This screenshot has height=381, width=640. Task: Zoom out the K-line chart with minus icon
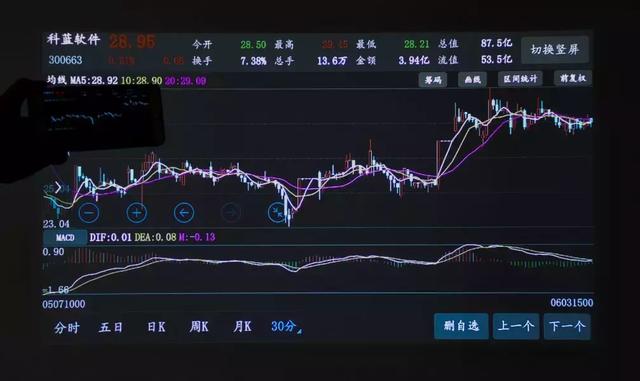[89, 212]
